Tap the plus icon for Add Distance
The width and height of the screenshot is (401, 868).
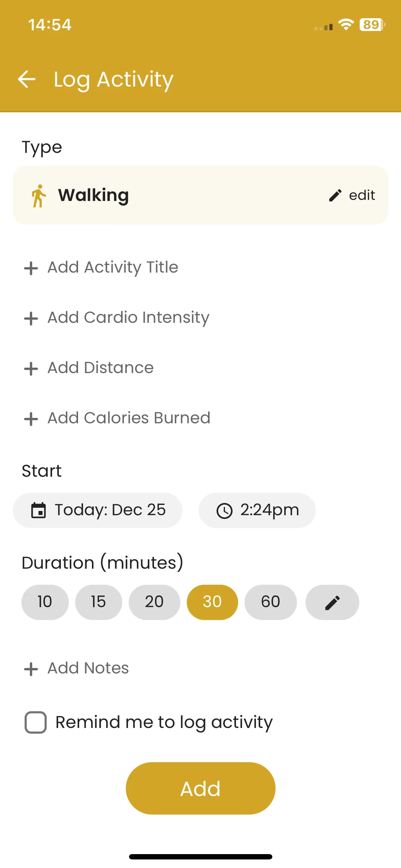pos(31,368)
